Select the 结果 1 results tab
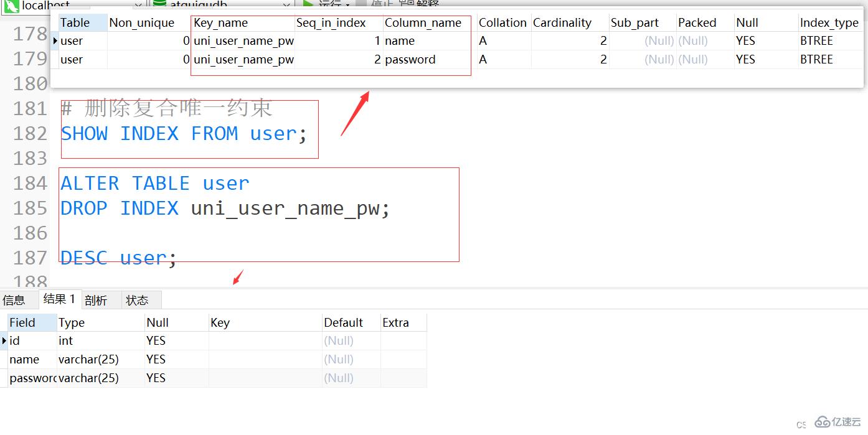Viewport: 868px width, 435px height. (59, 299)
